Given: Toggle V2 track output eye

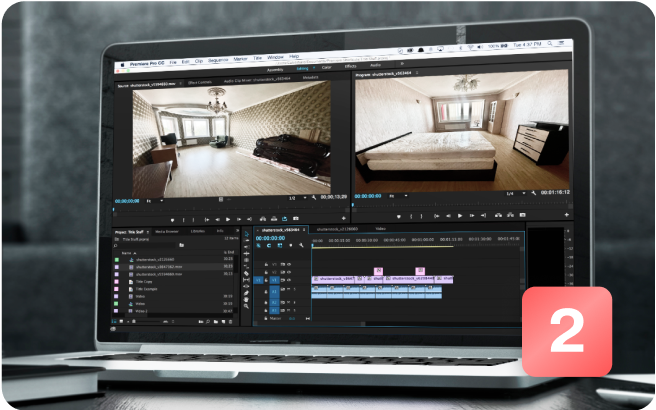Looking at the screenshot, I should pyautogui.click(x=289, y=272).
